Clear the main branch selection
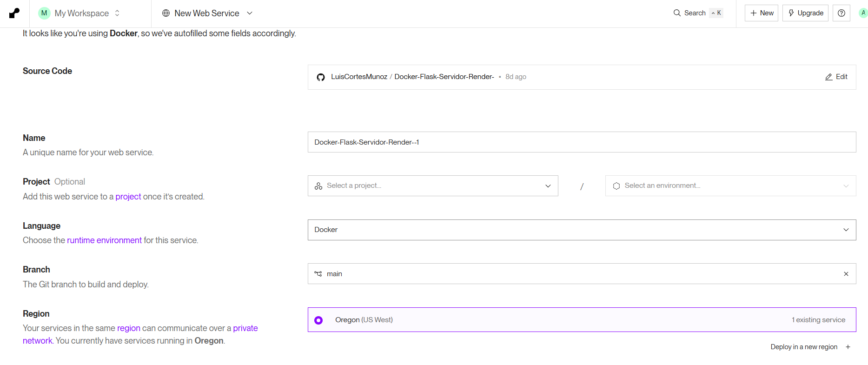This screenshot has width=868, height=365. [x=846, y=274]
